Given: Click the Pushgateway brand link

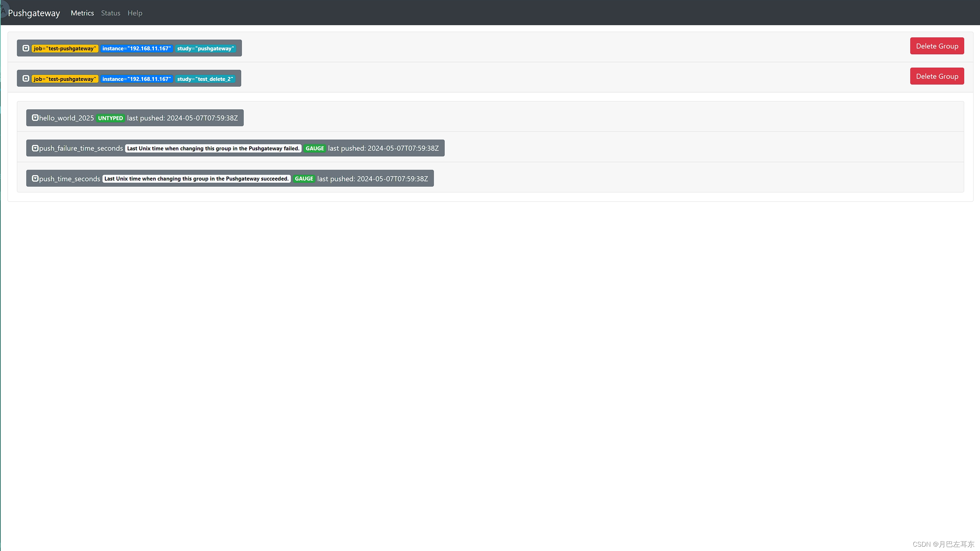Looking at the screenshot, I should point(34,13).
